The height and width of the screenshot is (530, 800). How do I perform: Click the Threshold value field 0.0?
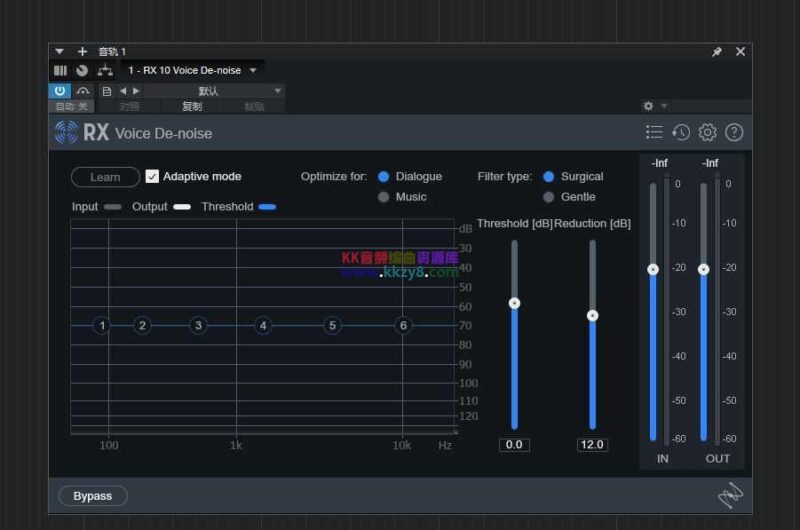[514, 445]
